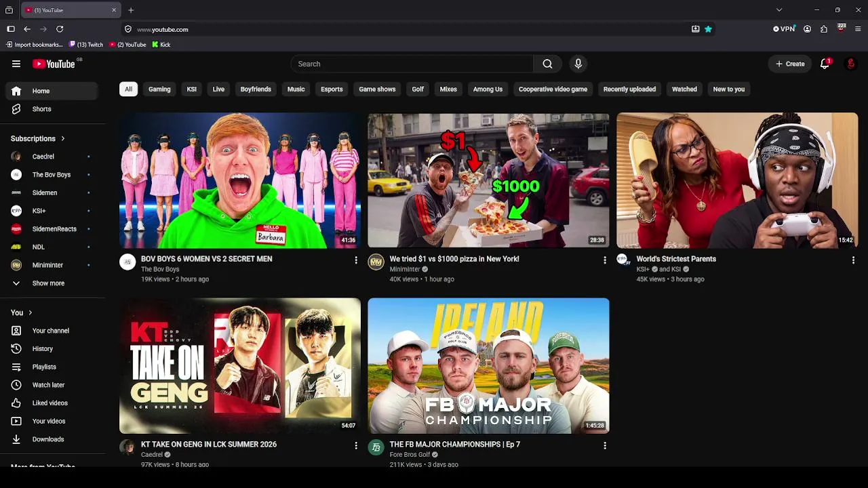Play the KT Take On GenG thumbnail
Image resolution: width=868 pixels, height=488 pixels.
tap(240, 366)
